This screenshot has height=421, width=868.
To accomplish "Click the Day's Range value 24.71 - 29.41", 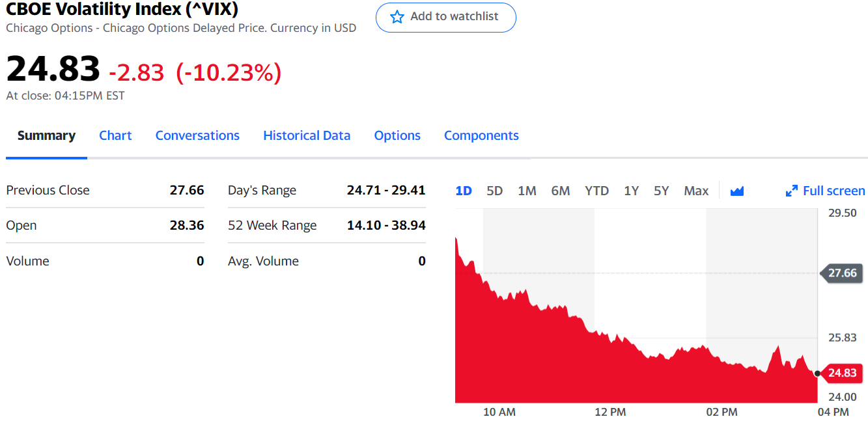I will coord(386,190).
